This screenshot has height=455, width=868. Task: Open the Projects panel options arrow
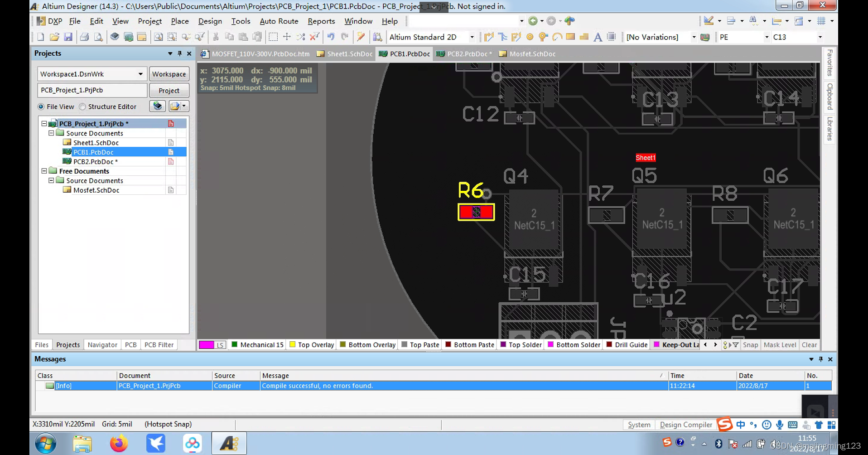pyautogui.click(x=170, y=53)
